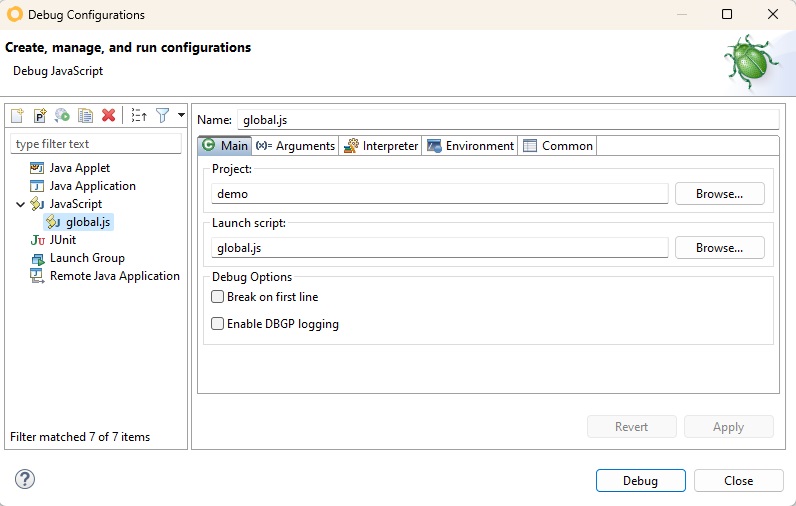The height and width of the screenshot is (506, 796).
Task: Click Browse next to Project field
Action: 719,194
